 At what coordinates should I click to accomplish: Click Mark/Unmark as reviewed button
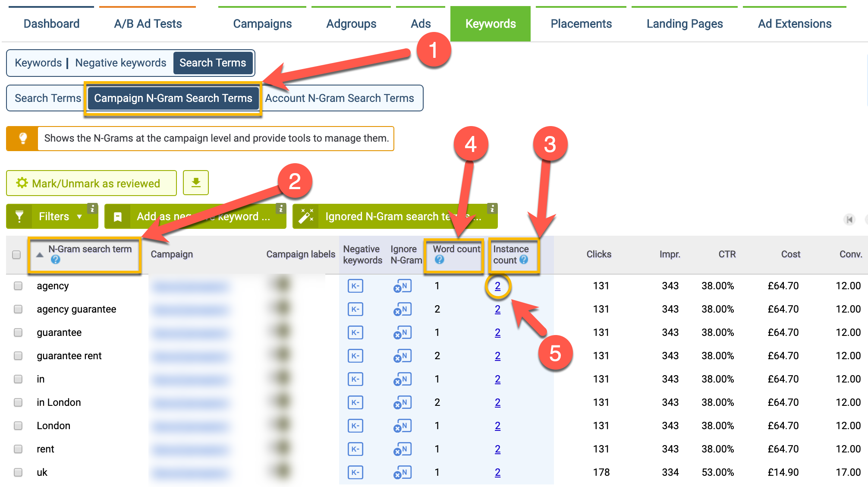[x=91, y=183]
